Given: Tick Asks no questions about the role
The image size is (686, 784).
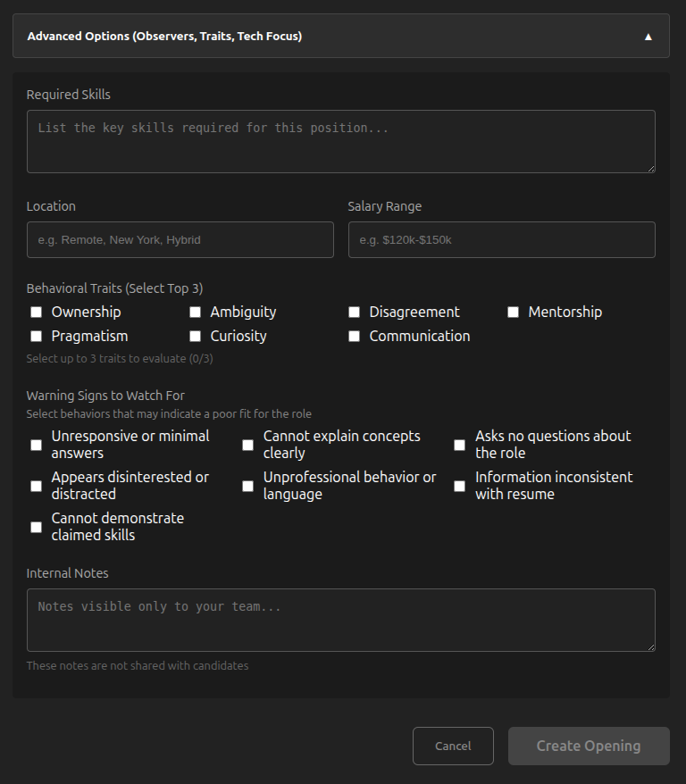Looking at the screenshot, I should click(x=460, y=445).
